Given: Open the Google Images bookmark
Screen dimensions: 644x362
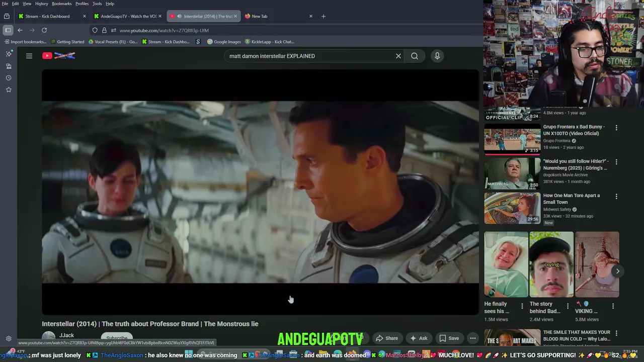Looking at the screenshot, I should (224, 42).
